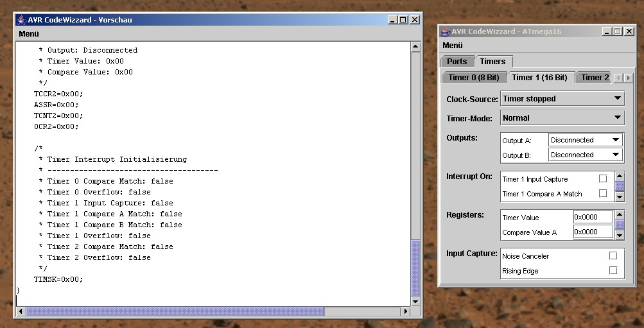Screen dimensions: 644x328
Task: Click the code line TCNT2=0x00;
Action: pos(58,116)
